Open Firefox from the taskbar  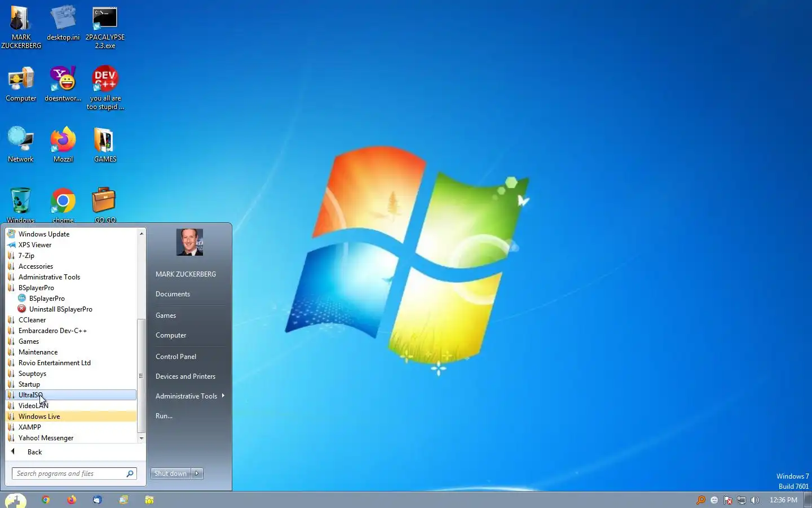pyautogui.click(x=72, y=500)
